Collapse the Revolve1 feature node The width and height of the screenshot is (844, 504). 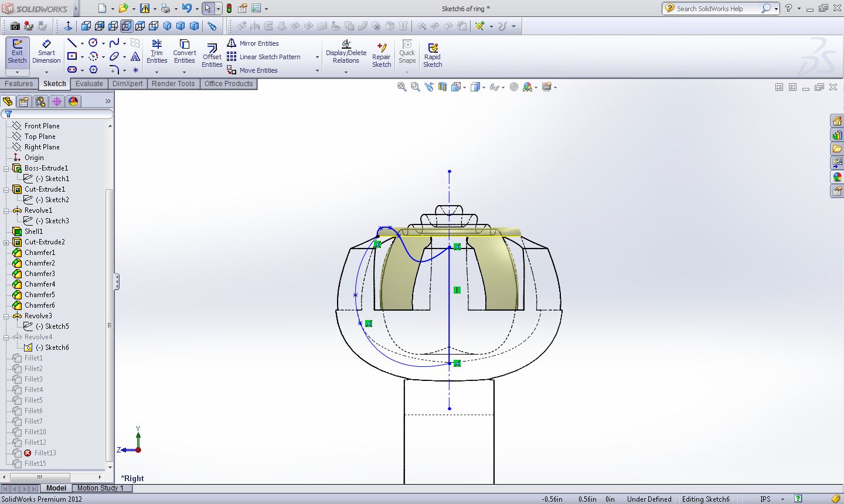click(x=6, y=210)
